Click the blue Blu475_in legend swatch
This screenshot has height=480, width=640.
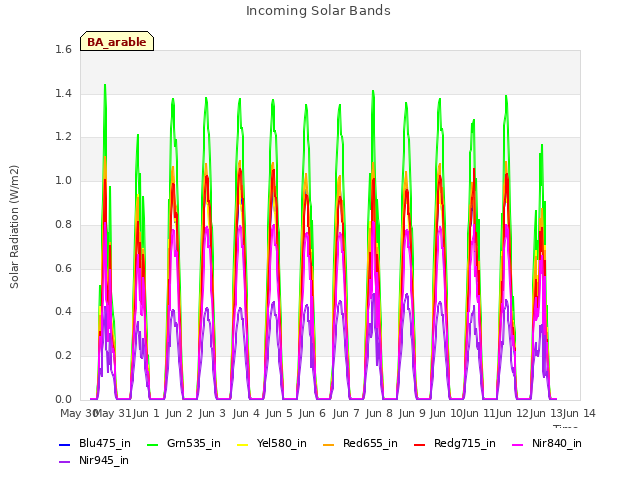pyautogui.click(x=65, y=444)
